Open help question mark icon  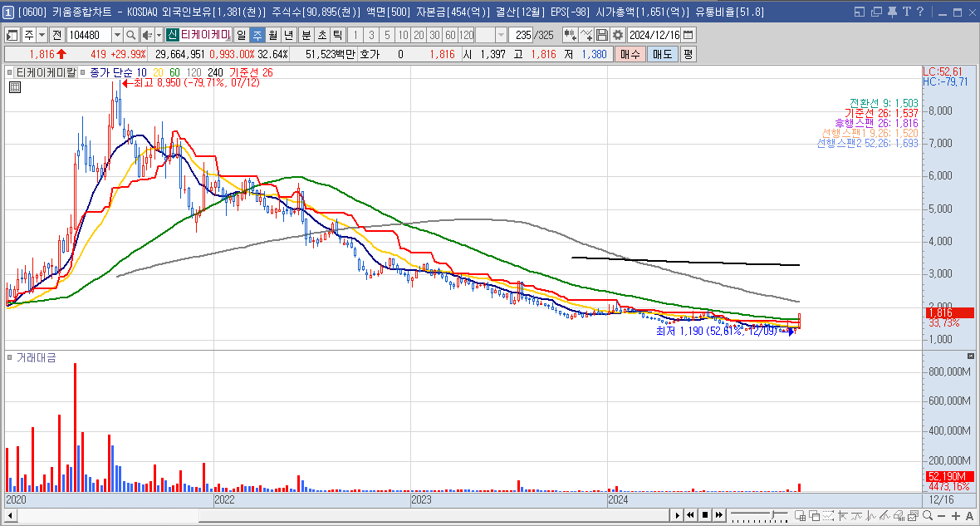[920, 12]
